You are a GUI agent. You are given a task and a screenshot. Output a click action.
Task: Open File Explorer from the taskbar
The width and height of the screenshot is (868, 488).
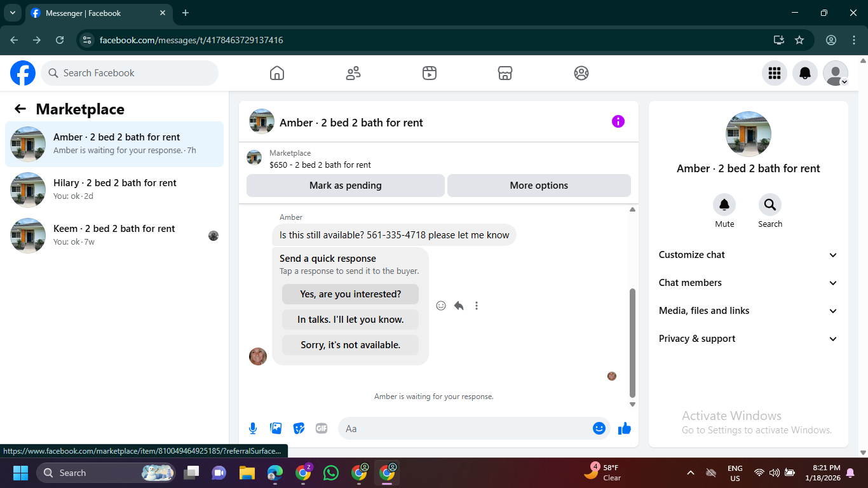pos(247,473)
